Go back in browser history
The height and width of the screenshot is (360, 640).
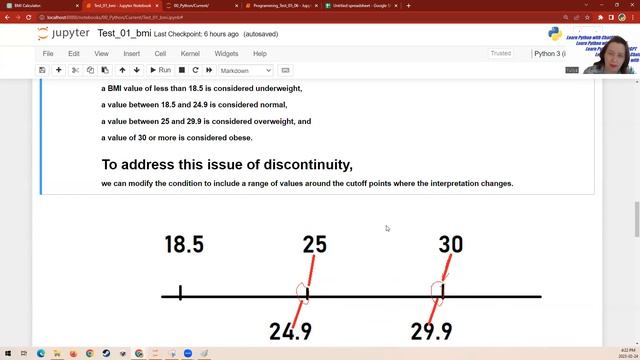tap(7, 18)
